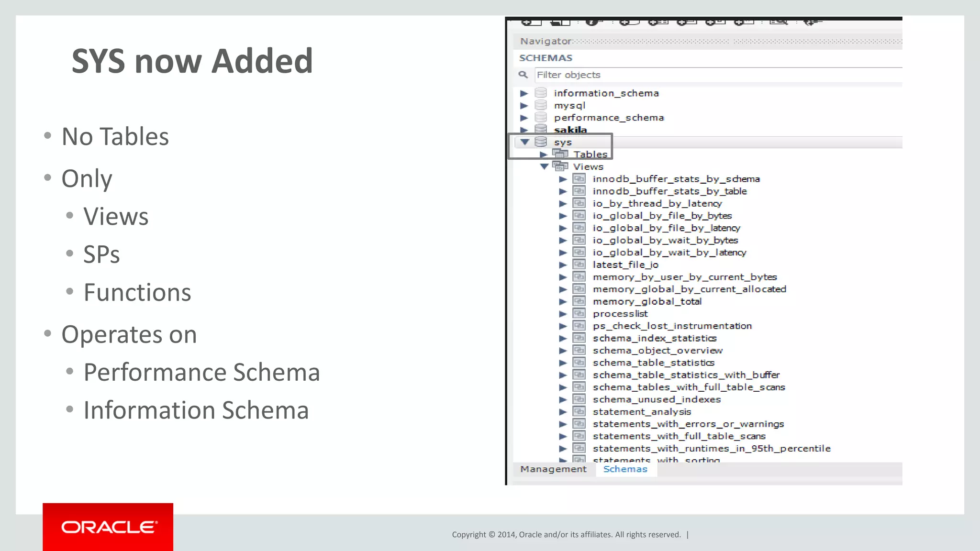Image resolution: width=980 pixels, height=551 pixels.
Task: Click the view icon of io_global_by_wait_by_bytes
Action: 579,240
